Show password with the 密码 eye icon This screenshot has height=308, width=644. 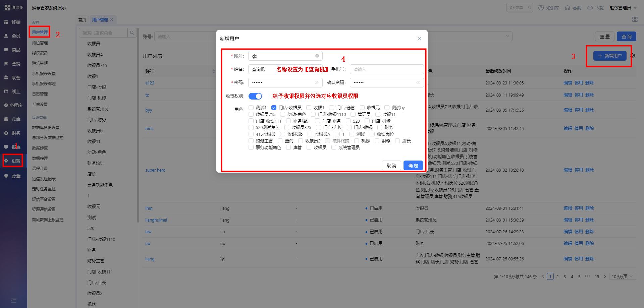(317, 82)
